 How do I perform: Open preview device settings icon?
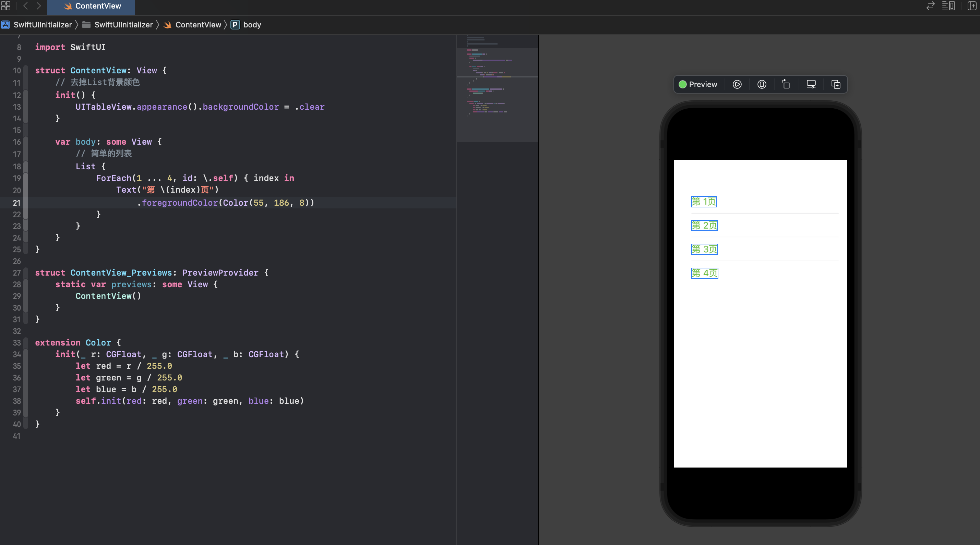(811, 84)
